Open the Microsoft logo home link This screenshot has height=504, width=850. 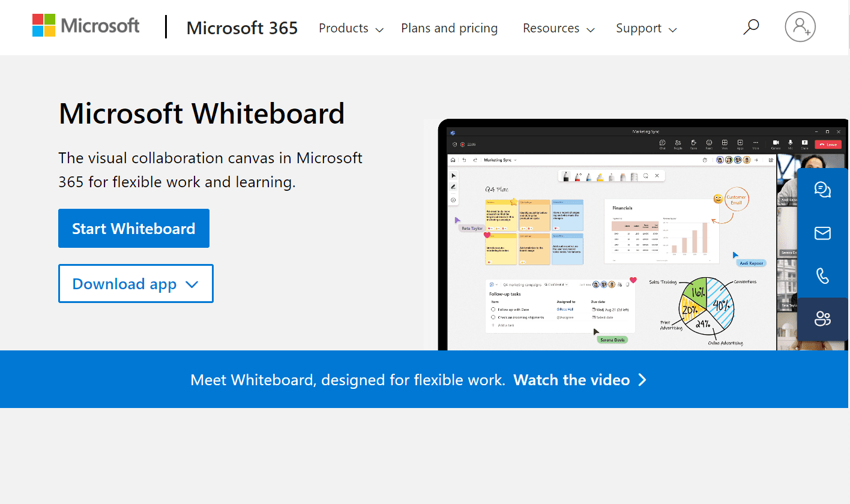[86, 26]
